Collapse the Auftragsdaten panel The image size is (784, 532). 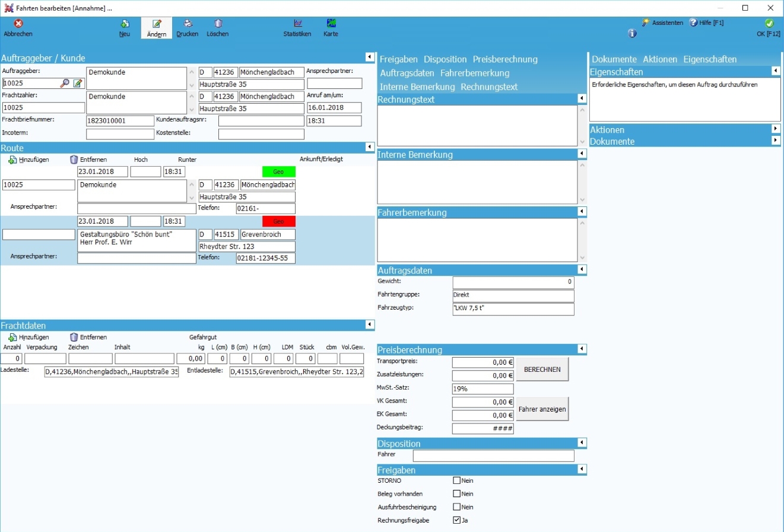(x=582, y=270)
